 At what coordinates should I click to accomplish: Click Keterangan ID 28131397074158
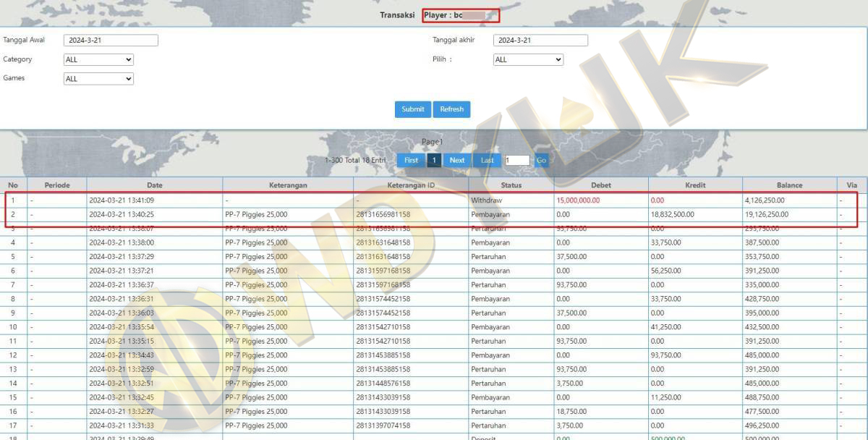click(383, 426)
